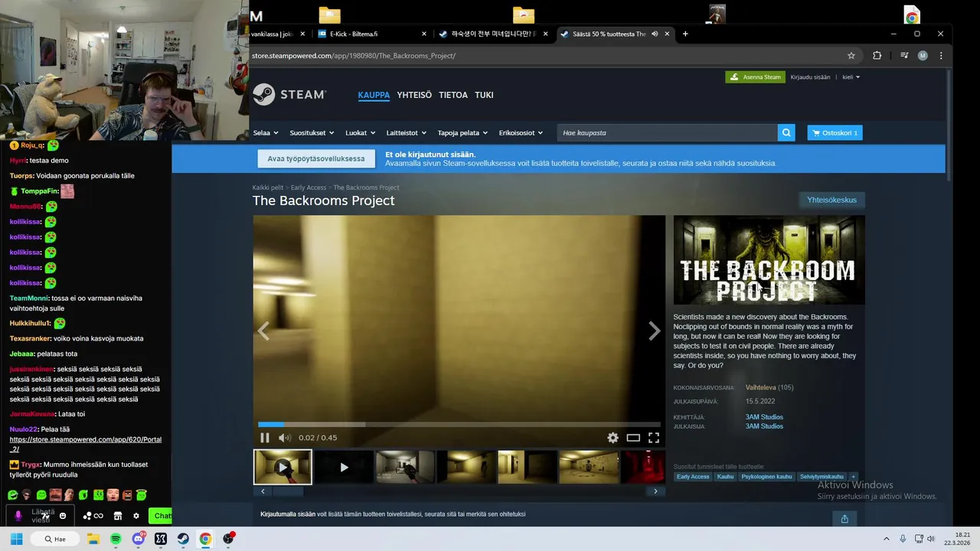Open the Ostoskori cart button

tap(835, 132)
